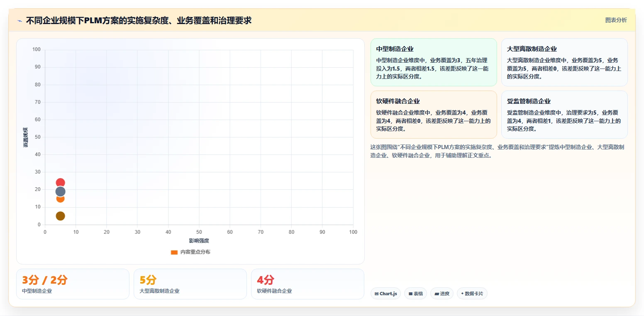Click 软硬件融合企业 label under 4分
This screenshot has width=644, height=316.
tap(274, 291)
